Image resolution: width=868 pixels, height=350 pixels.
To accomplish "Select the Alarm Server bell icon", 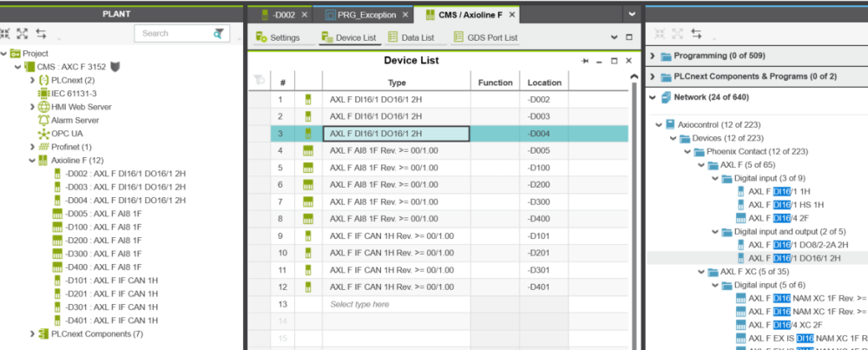I will tap(43, 120).
